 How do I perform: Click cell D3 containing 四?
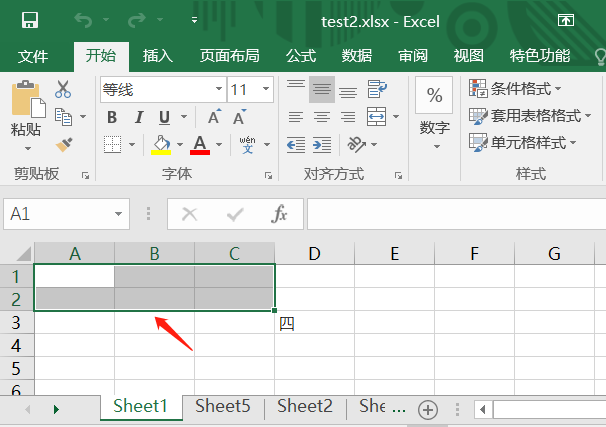point(314,322)
